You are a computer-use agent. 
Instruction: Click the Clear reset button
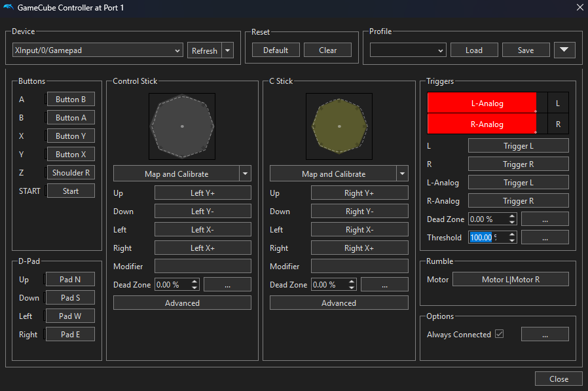point(327,50)
